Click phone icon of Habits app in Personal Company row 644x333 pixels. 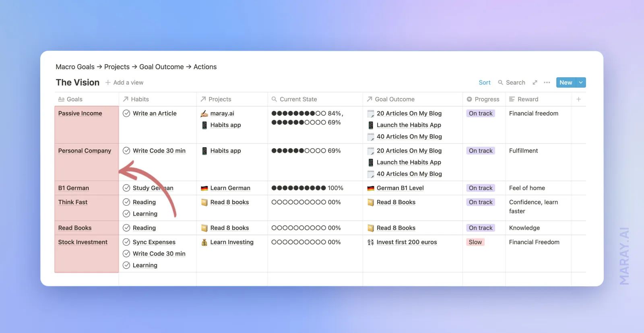tap(204, 151)
